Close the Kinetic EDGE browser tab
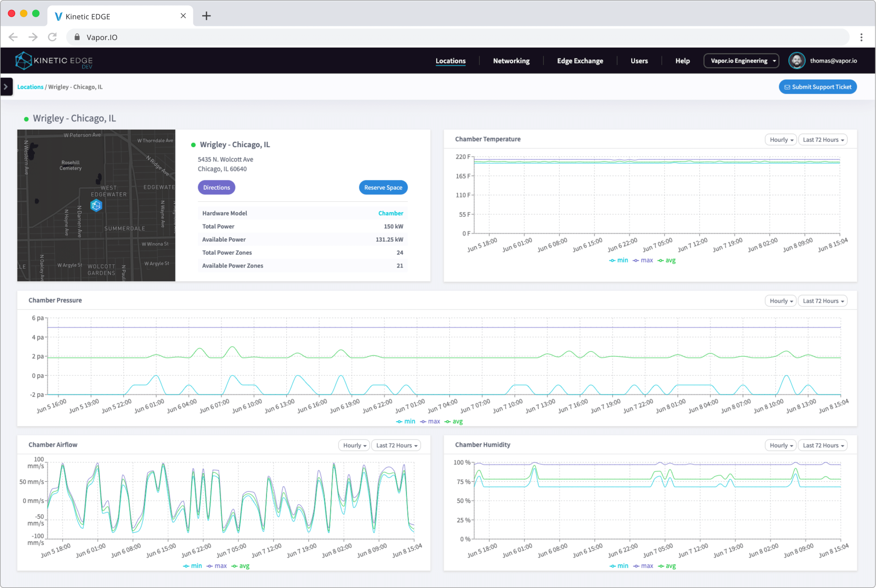The width and height of the screenshot is (876, 588). pyautogui.click(x=183, y=16)
